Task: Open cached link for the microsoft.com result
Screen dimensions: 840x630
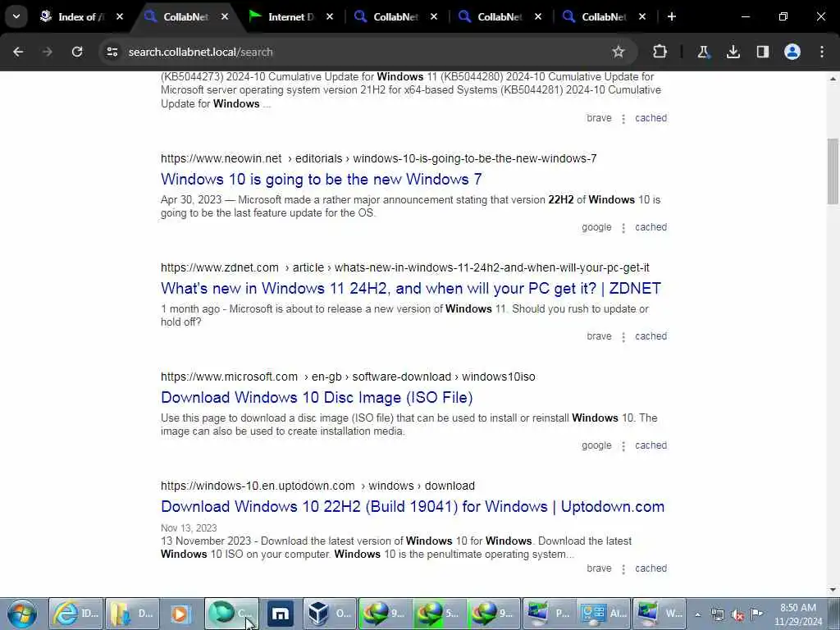Action: pyautogui.click(x=651, y=445)
